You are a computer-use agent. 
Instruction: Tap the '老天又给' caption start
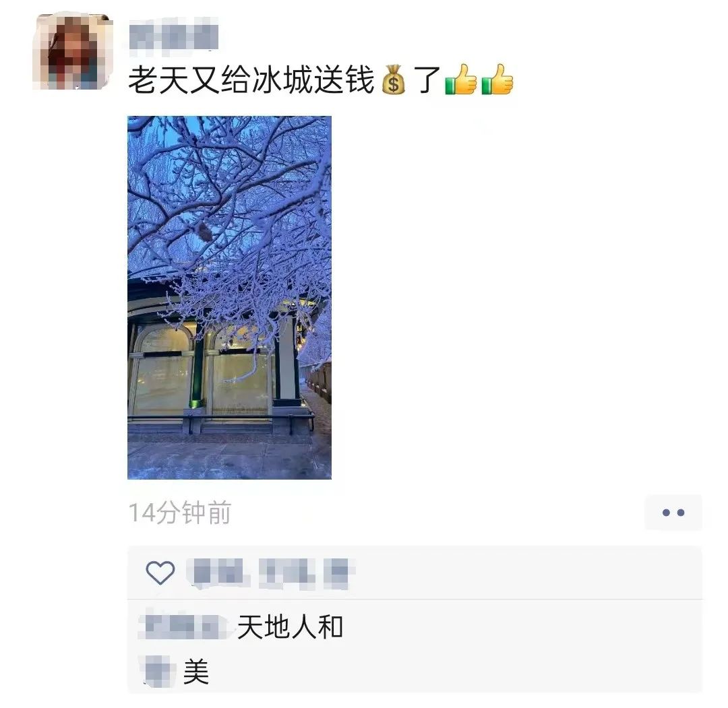[189, 79]
